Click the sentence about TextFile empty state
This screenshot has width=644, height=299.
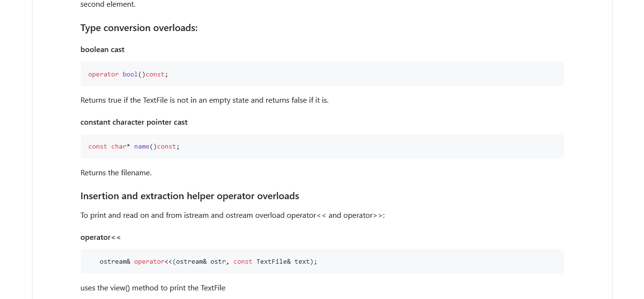click(x=204, y=100)
